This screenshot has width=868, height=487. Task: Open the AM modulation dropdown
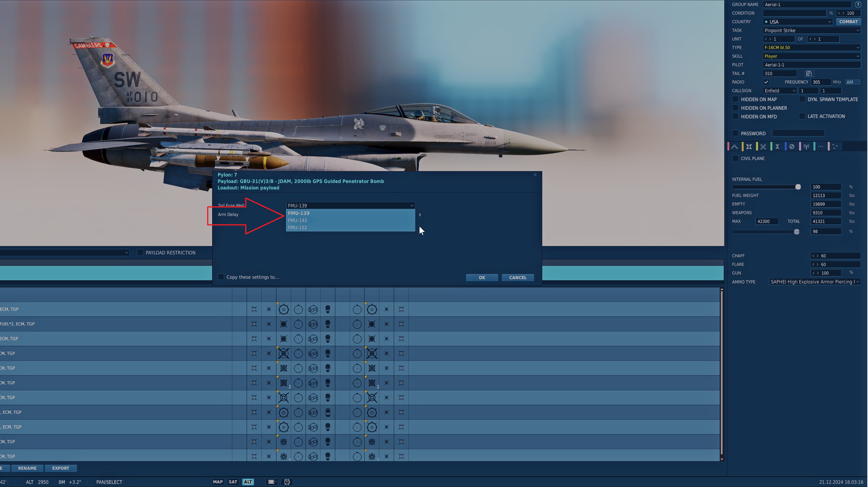[x=853, y=82]
